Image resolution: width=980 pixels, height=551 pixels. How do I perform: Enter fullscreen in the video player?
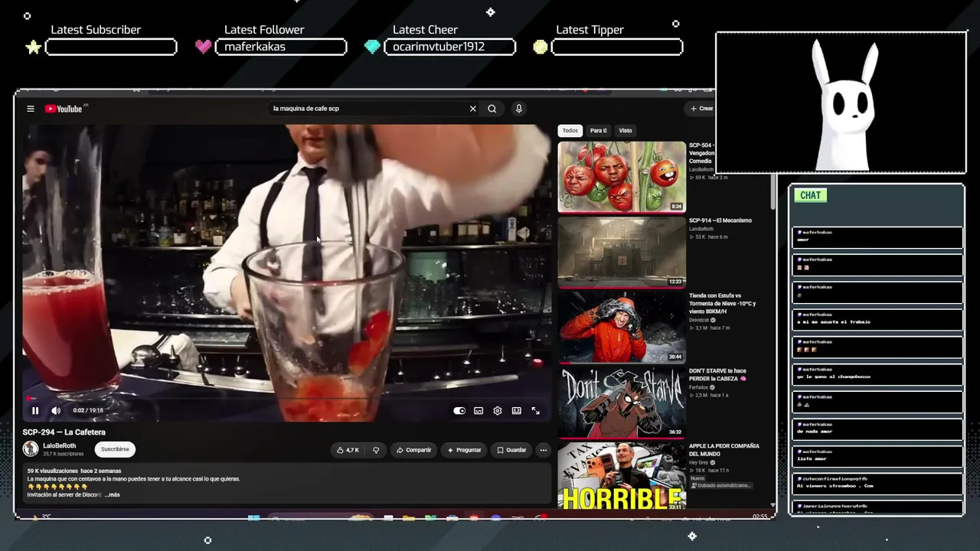tap(536, 411)
